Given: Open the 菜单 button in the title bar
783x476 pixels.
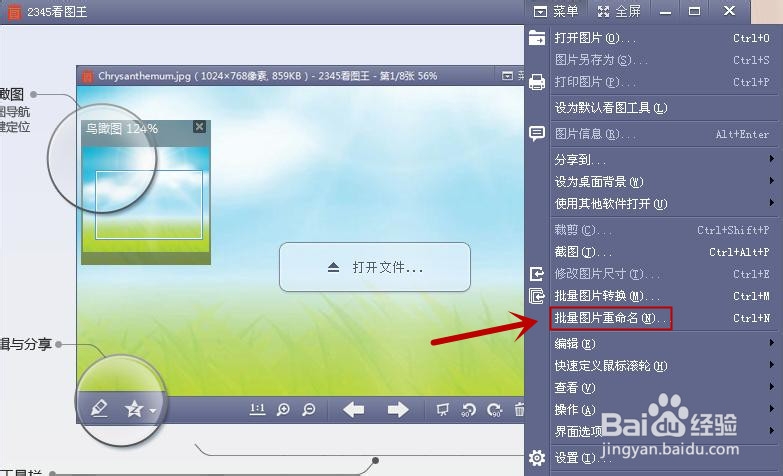Looking at the screenshot, I should [555, 11].
